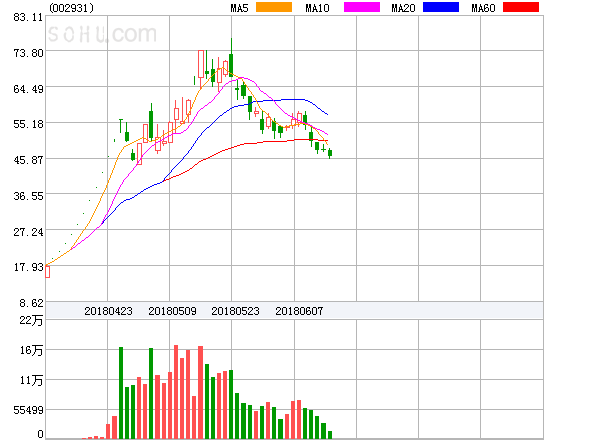
Task: Click the blue MA20 legend swatch
Action: coord(441,7)
